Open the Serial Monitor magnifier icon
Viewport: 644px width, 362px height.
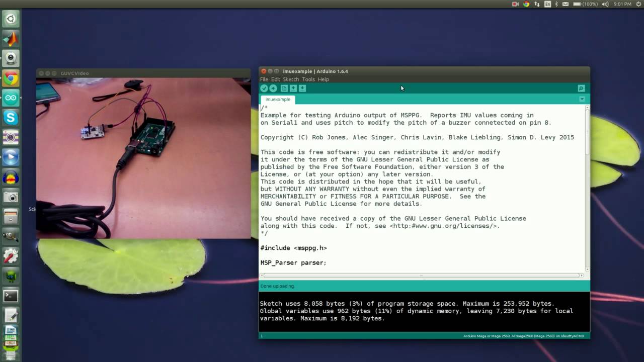581,88
